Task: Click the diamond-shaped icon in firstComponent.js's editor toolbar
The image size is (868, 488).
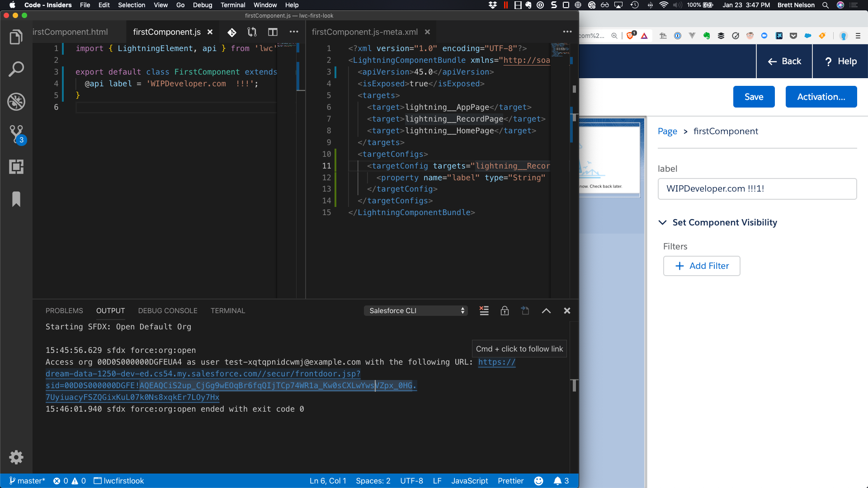Action: point(232,32)
